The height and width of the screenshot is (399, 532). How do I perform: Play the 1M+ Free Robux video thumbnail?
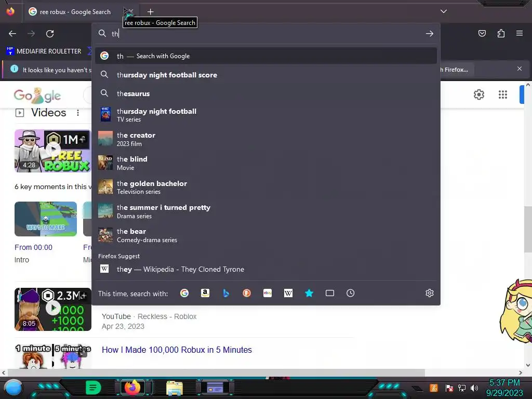[x=53, y=151]
